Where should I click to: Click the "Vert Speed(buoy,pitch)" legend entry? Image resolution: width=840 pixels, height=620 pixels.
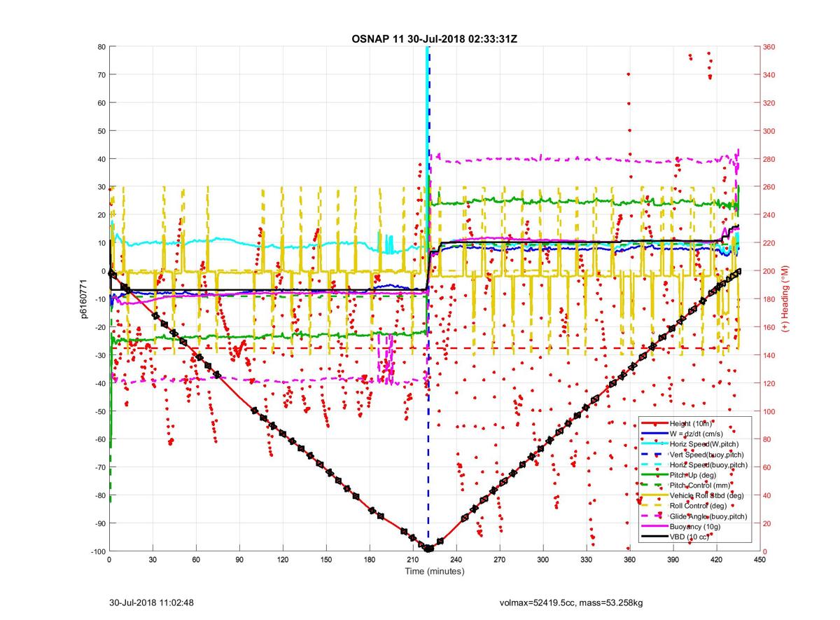pyautogui.click(x=707, y=454)
